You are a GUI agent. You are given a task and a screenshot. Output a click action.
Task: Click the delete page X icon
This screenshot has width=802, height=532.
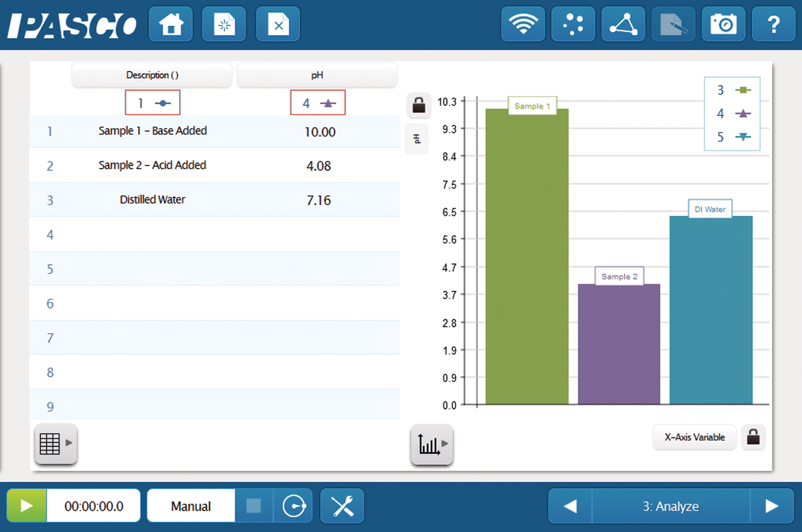pyautogui.click(x=278, y=24)
